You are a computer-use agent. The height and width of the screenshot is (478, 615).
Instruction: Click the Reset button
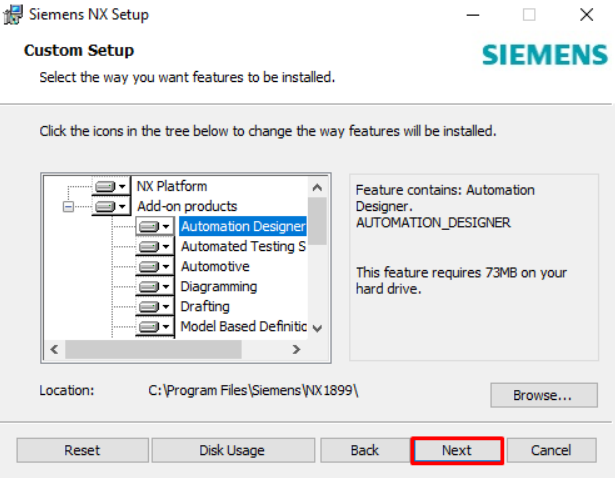tap(82, 450)
